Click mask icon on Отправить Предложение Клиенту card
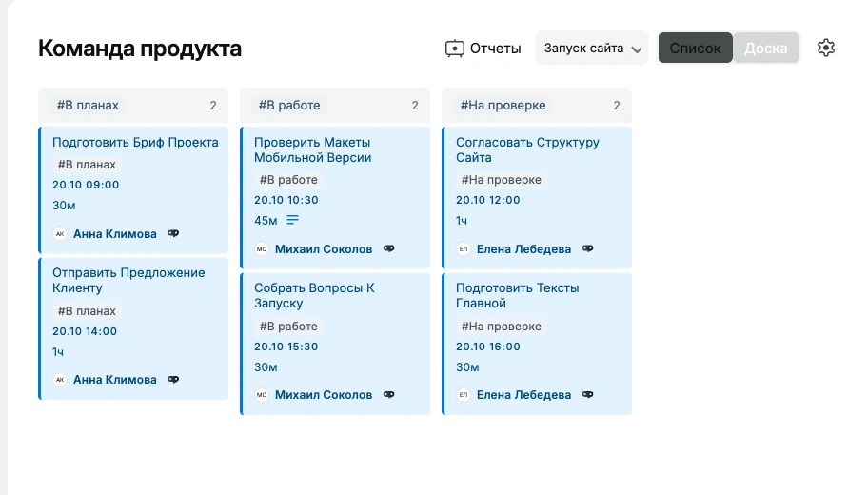Screen dimensions: 868x495 pyautogui.click(x=173, y=379)
